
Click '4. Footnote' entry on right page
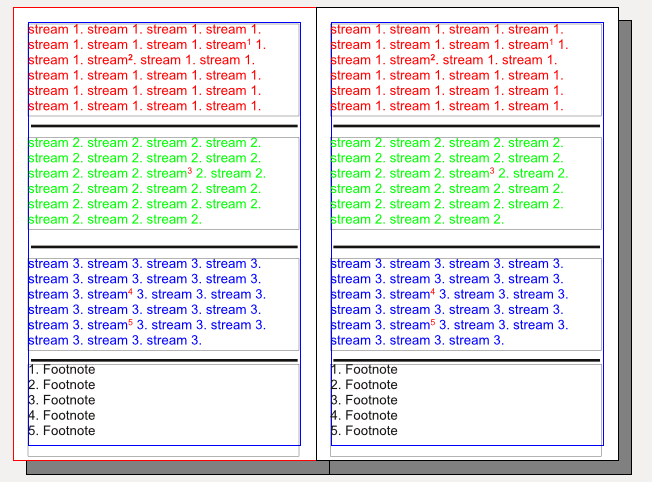364,416
